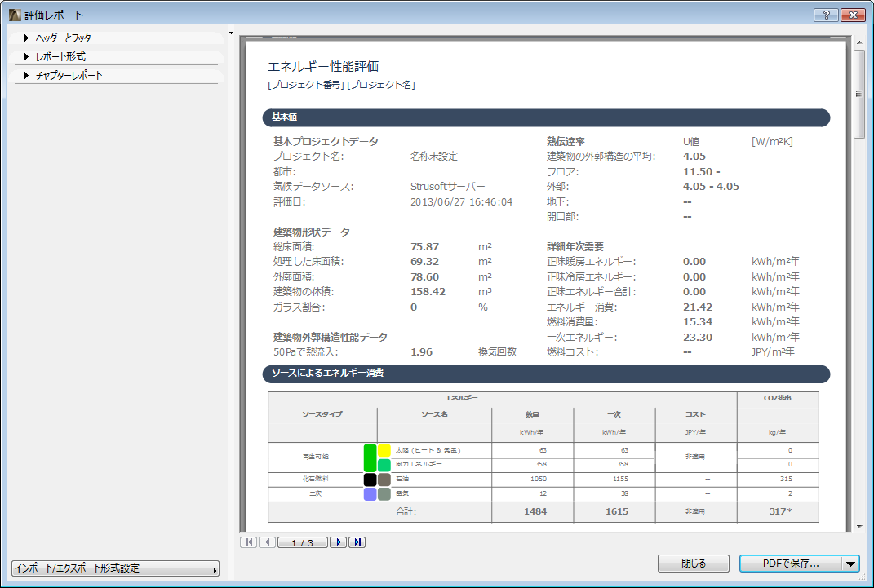The width and height of the screenshot is (874, 588).
Task: Click the yellow 太陽 source swatch
Action: [384, 450]
